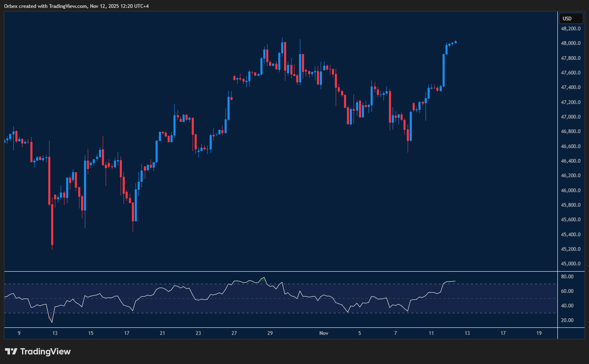Select the 21 date marker on time axis

click(x=162, y=333)
